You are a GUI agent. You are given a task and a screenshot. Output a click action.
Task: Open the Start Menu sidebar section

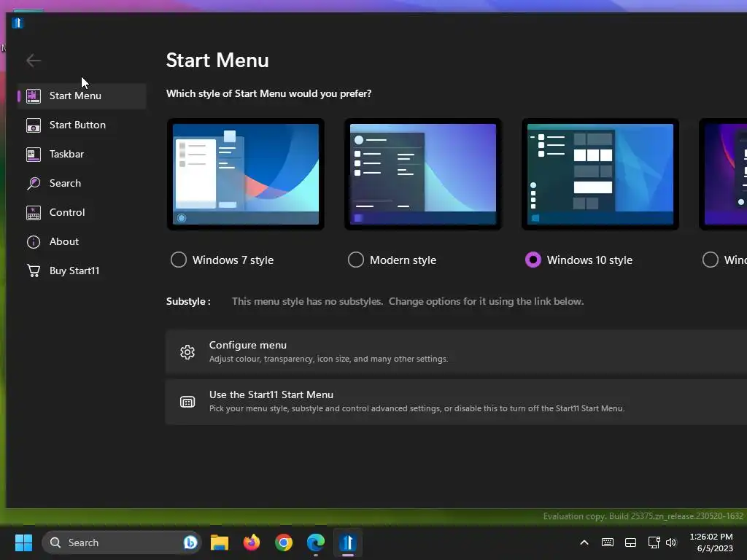point(82,96)
